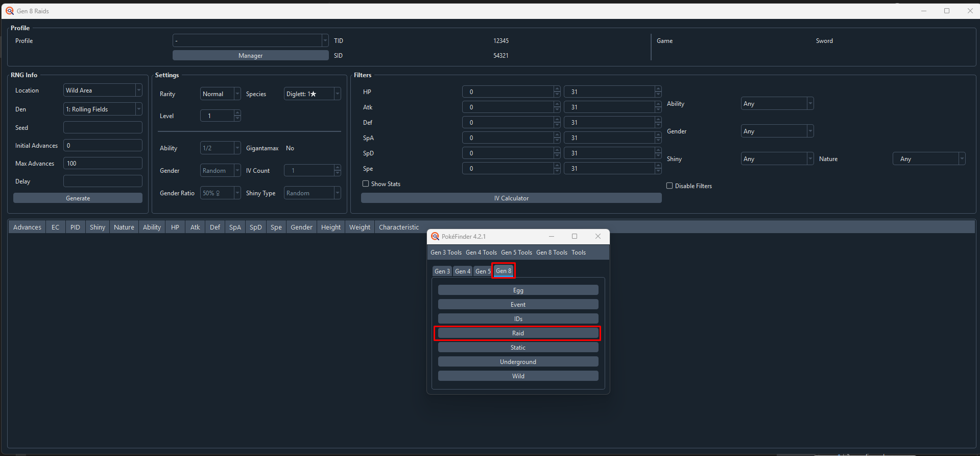Image resolution: width=980 pixels, height=456 pixels.
Task: Click the PID column header
Action: pyautogui.click(x=75, y=227)
